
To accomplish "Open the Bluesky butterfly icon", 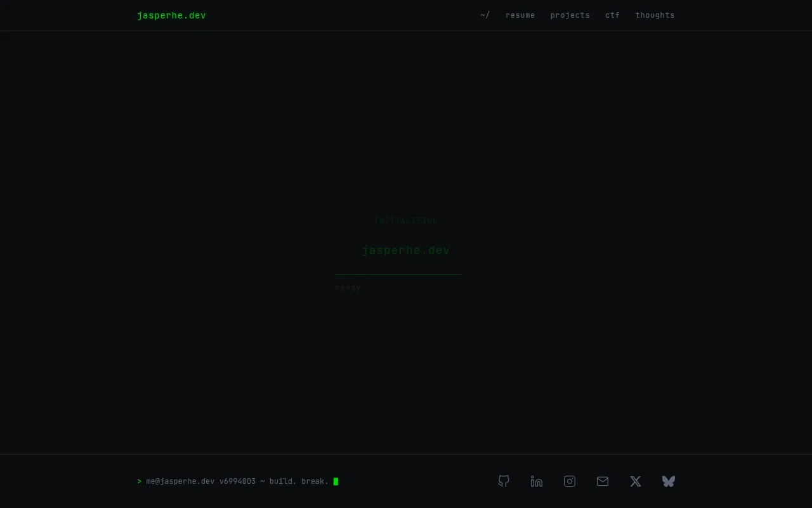I will tap(669, 481).
